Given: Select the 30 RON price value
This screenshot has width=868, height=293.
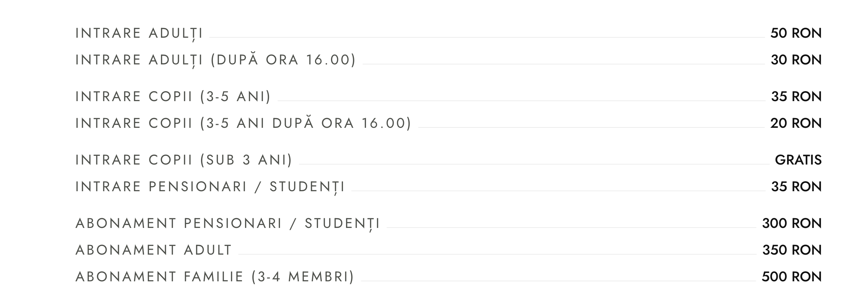Looking at the screenshot, I should (x=796, y=60).
